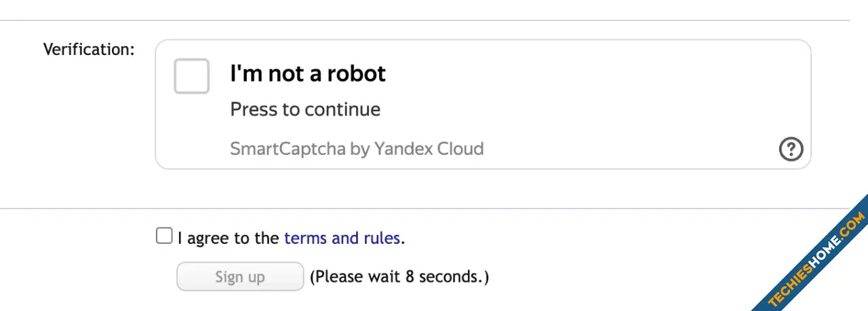Click the "Press to continue" caption

coord(305,109)
